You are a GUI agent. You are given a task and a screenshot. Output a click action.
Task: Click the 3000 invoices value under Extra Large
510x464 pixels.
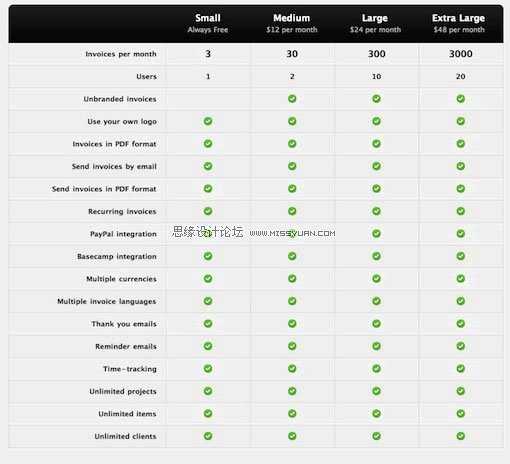point(461,54)
